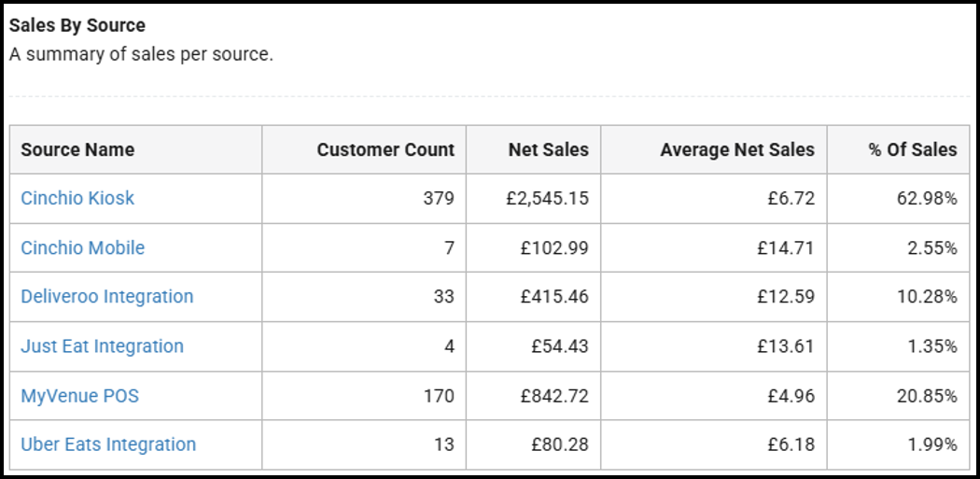
Task: Select the Just Eat Integration link
Action: 103,346
